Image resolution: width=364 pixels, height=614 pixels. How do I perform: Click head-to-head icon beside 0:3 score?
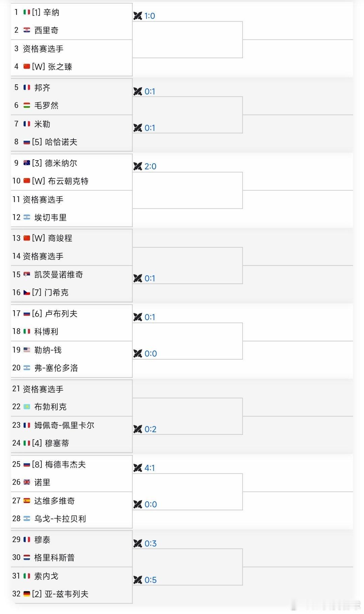tap(138, 543)
